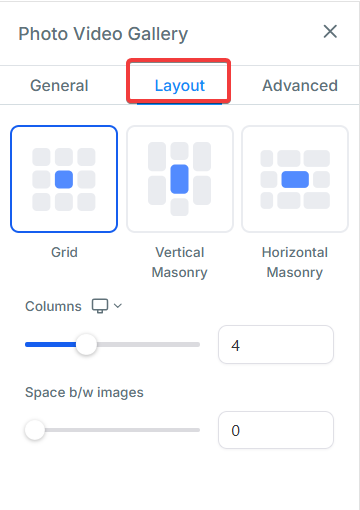Open the Advanced tab
Viewport: 360px width, 510px height.
(300, 86)
